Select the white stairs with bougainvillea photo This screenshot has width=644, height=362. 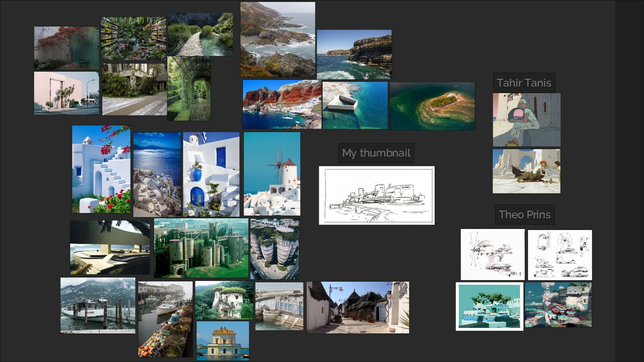click(x=101, y=169)
